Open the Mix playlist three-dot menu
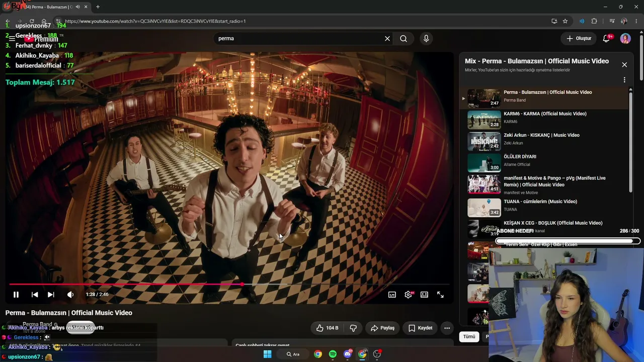Screen dimensions: 644x362 tap(624, 80)
